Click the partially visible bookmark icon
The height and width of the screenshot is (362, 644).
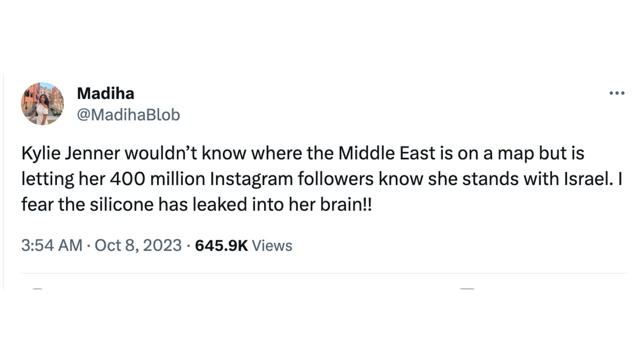pos(467,288)
